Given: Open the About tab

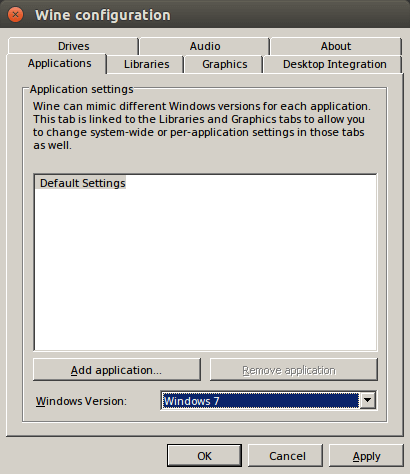Looking at the screenshot, I should point(336,46).
